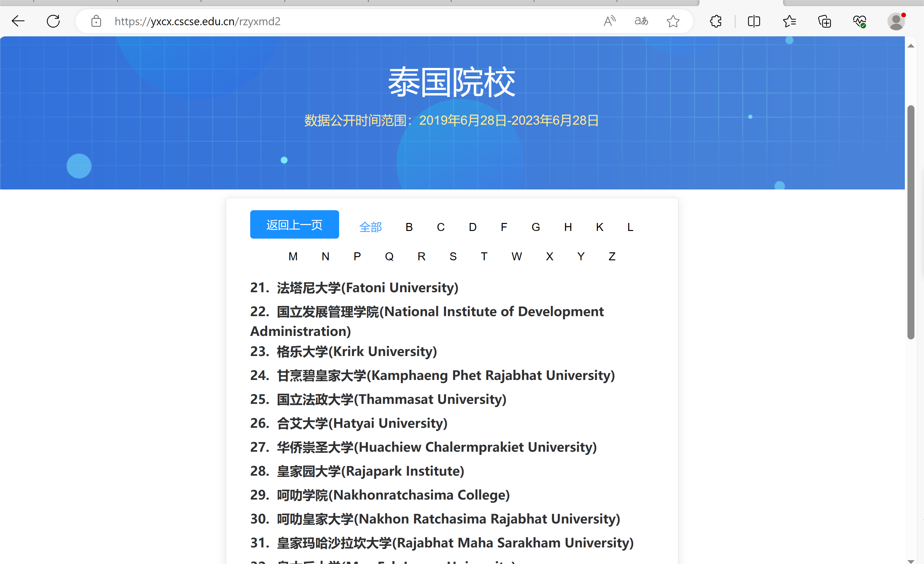The image size is (924, 564).
Task: Filter schools by letter X
Action: 549,256
